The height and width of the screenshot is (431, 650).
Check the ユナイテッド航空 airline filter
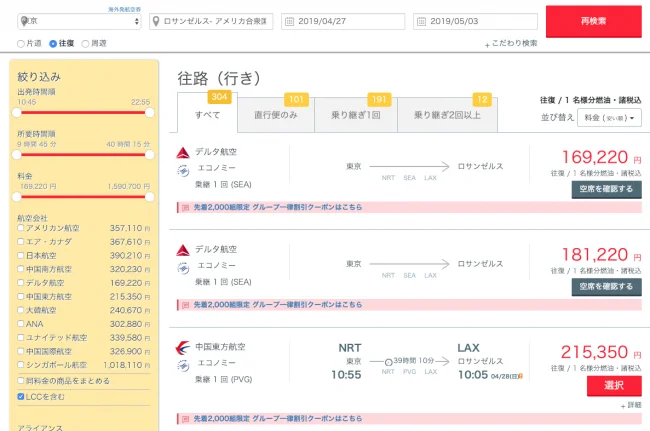(x=21, y=337)
